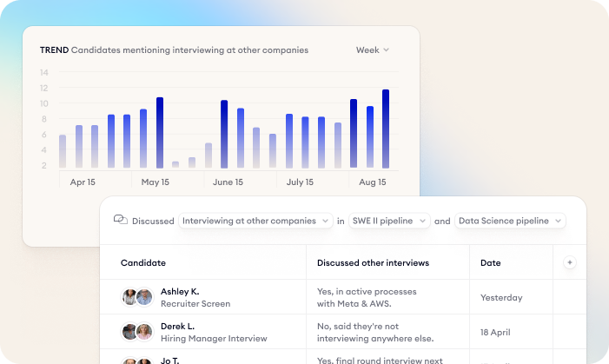Click the Recruiter Screen stage label
The height and width of the screenshot is (364, 609).
point(195,304)
